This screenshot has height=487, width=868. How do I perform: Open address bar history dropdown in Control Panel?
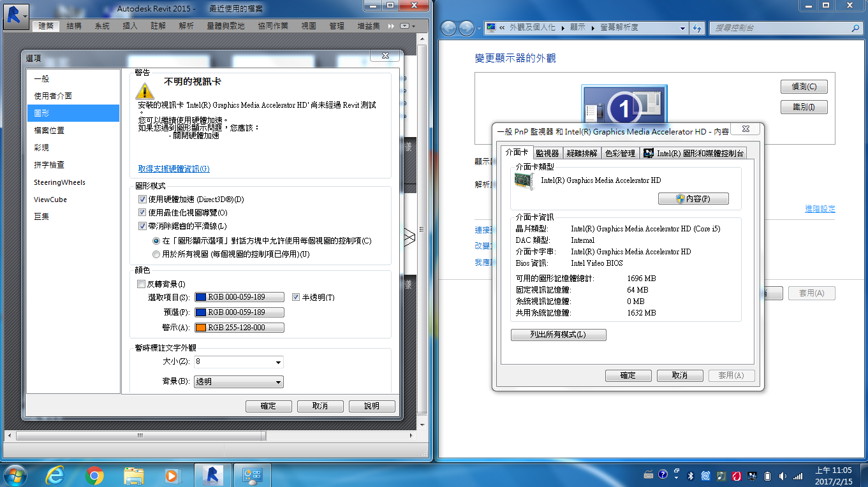[682, 28]
